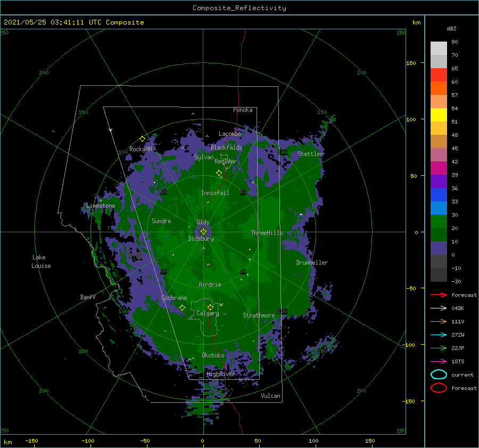This screenshot has width=479, height=448.
Task: Click the yellow V marker right of Calgary diamond
Action: click(x=221, y=305)
